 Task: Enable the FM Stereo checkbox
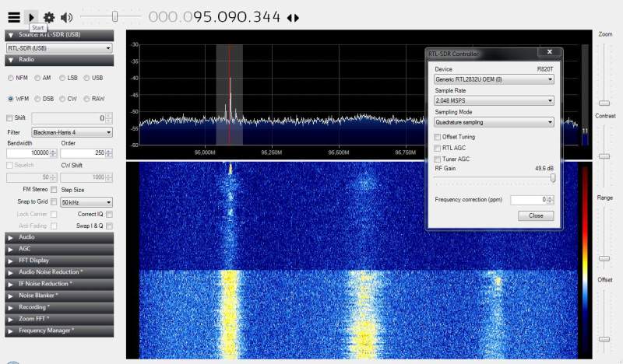54,190
